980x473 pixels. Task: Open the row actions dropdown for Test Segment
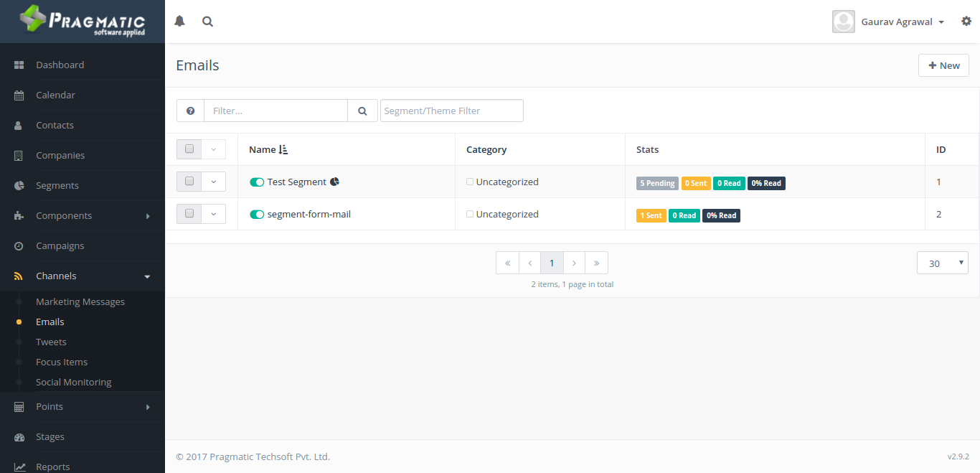point(214,182)
